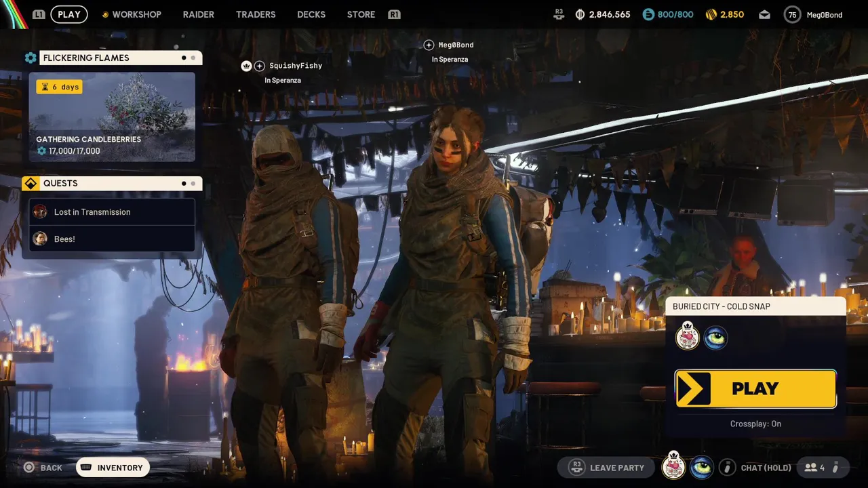Select the Bees! quest
Screen dimensions: 868x488
(x=112, y=239)
